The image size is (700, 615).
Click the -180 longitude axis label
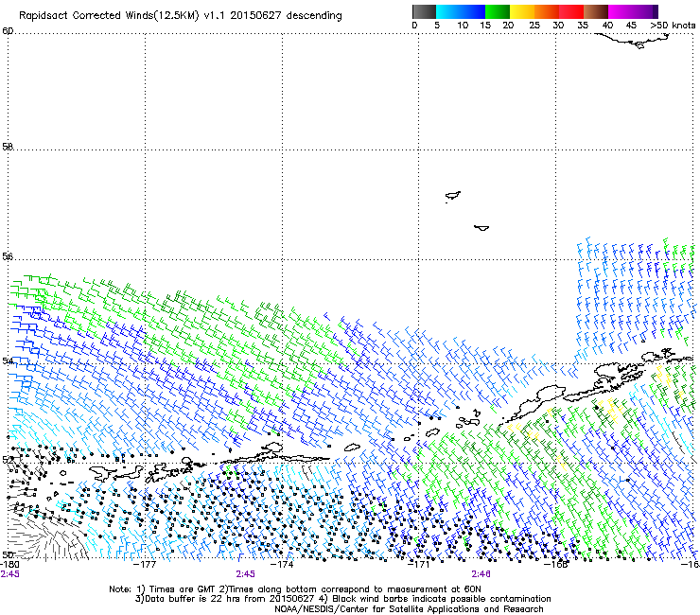tap(9, 564)
